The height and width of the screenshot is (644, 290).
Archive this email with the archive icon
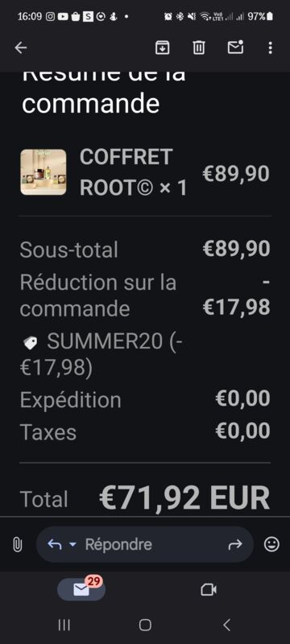162,47
